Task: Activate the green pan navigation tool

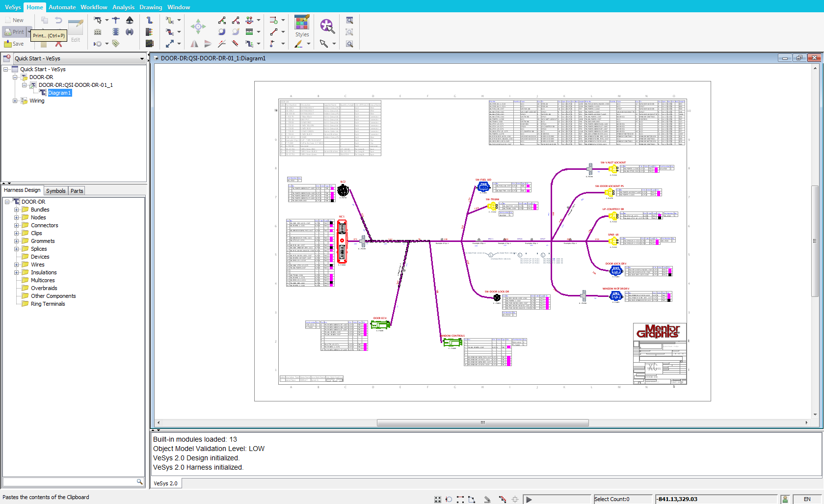Action: (x=198, y=26)
